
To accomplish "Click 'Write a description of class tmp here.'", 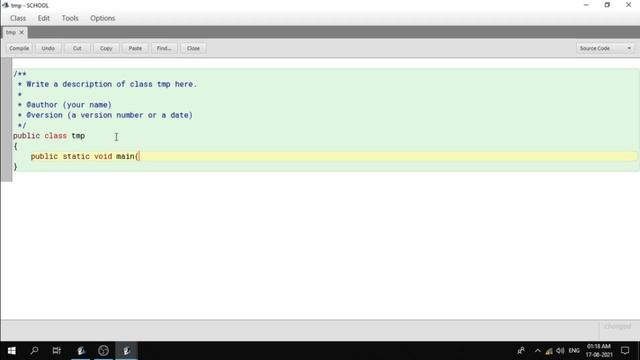I will pos(112,84).
